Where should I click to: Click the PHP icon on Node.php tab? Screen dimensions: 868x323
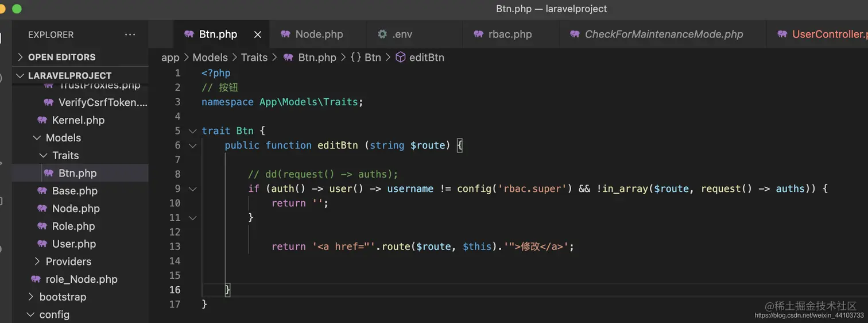pos(285,34)
